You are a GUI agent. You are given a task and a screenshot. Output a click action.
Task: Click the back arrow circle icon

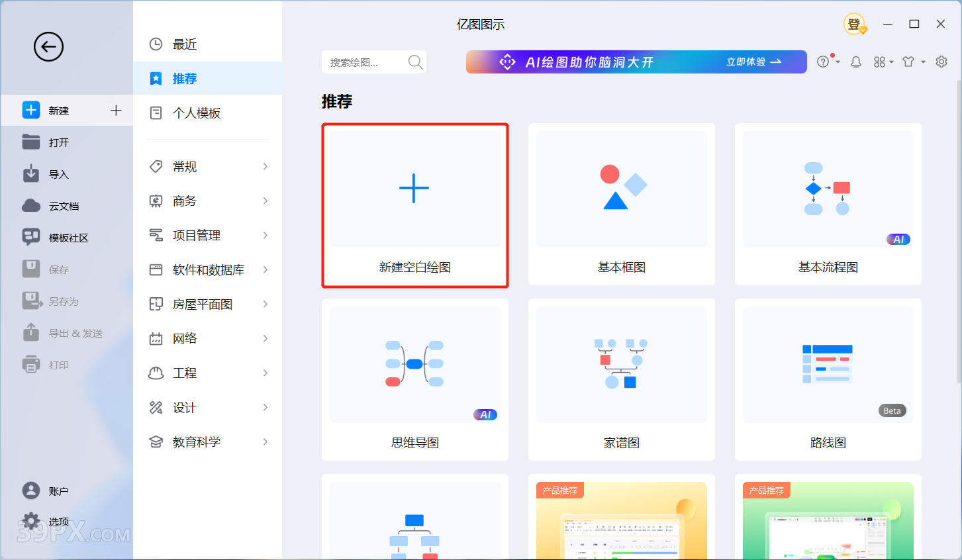point(48,47)
